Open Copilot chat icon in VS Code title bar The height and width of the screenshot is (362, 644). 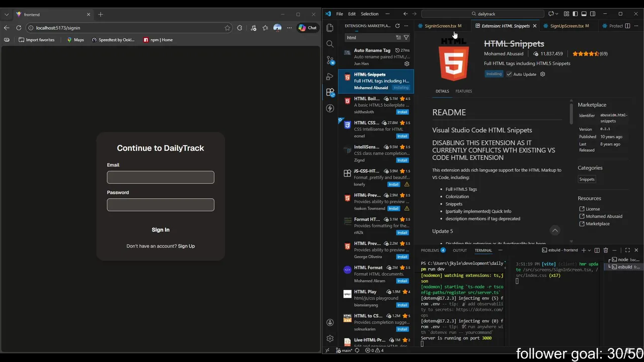click(x=551, y=14)
